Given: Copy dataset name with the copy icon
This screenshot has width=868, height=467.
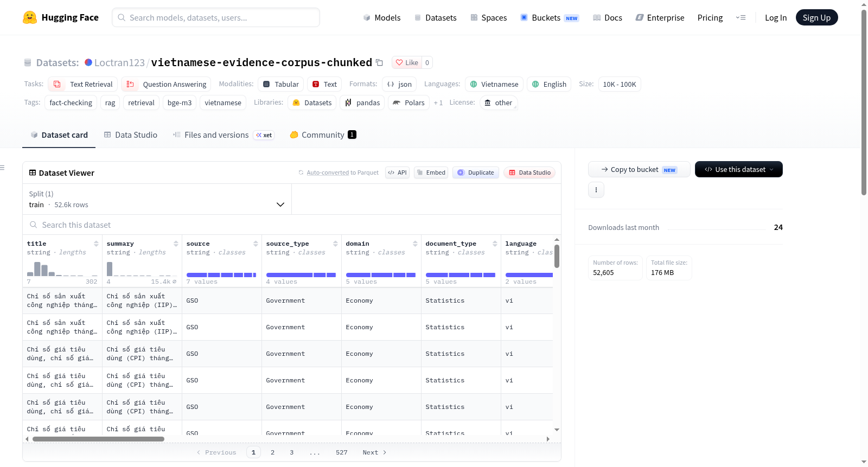Looking at the screenshot, I should tap(379, 63).
